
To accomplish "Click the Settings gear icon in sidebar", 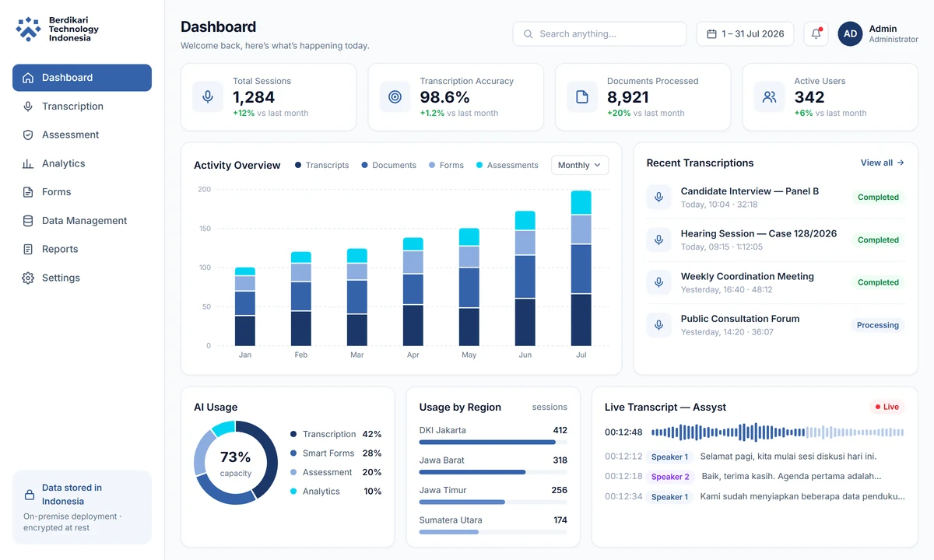I will point(28,278).
